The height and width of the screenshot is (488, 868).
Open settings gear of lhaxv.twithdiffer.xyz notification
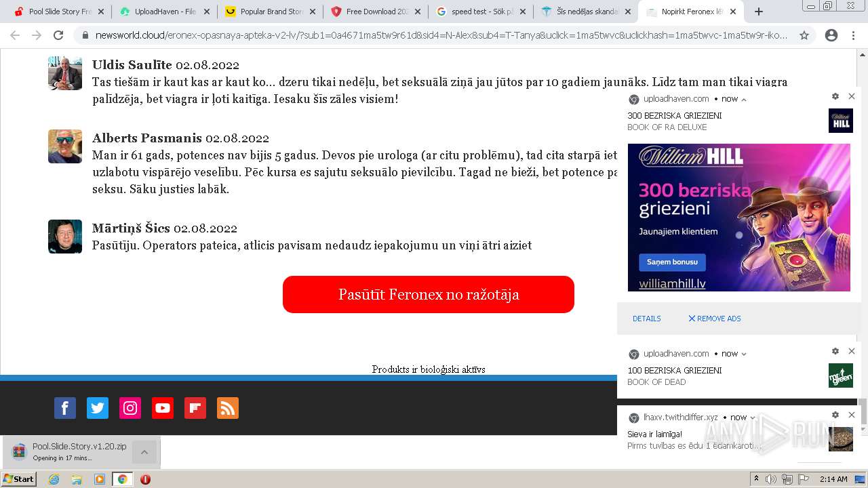[835, 415]
